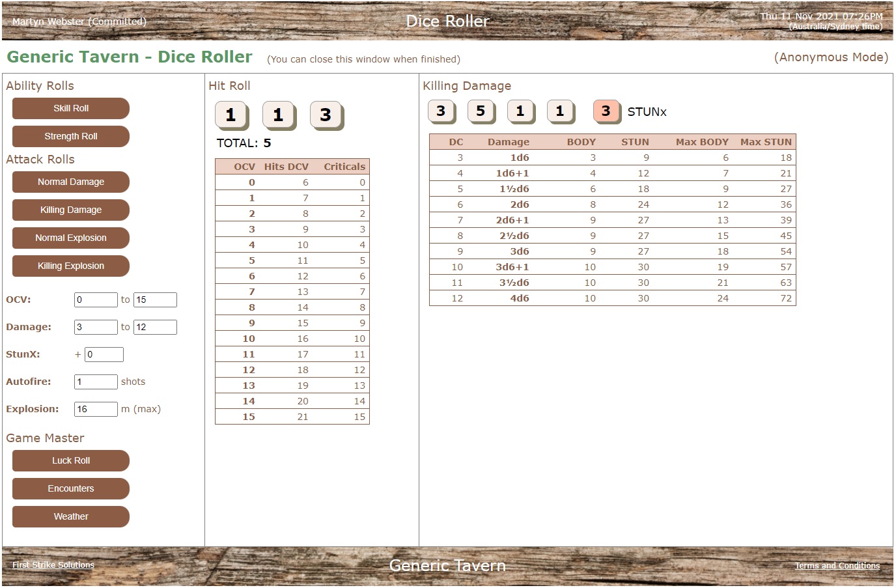Click the Hit Roll TOTAL: 5 text
This screenshot has height=588, width=896.
point(244,143)
